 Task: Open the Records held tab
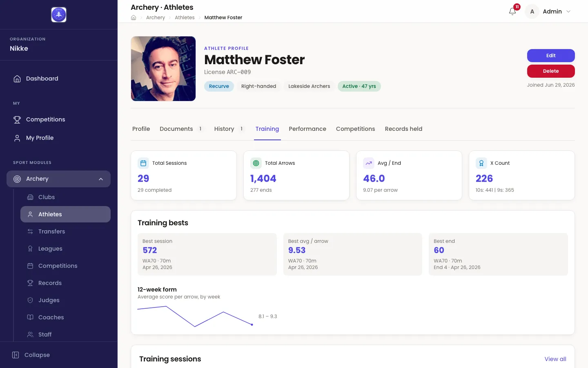pos(403,129)
